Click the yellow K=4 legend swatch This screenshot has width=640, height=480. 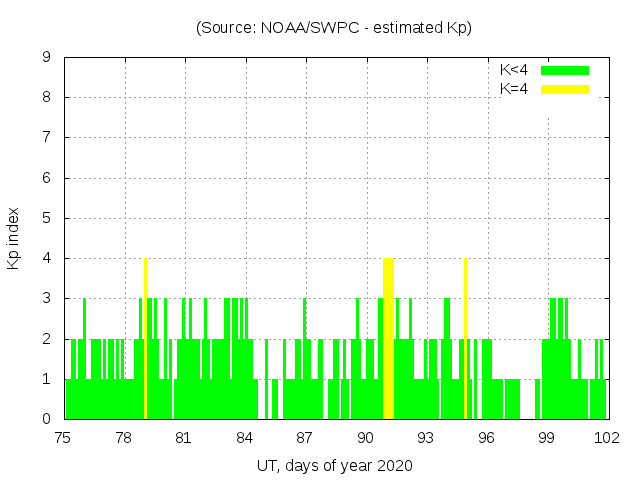click(565, 89)
